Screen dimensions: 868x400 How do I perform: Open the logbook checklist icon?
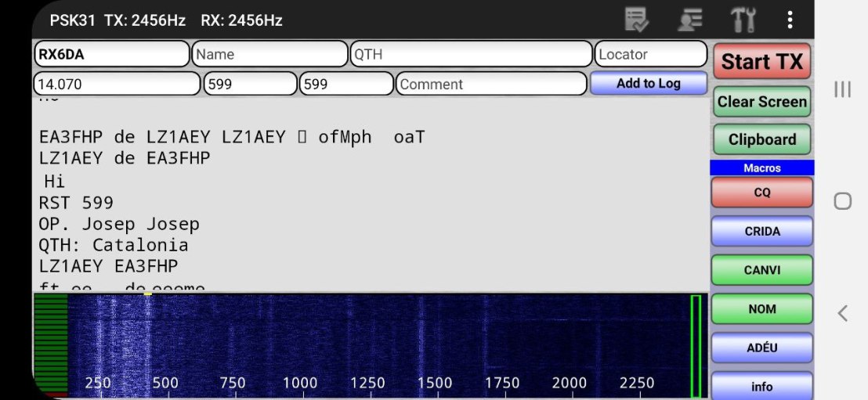coord(636,20)
